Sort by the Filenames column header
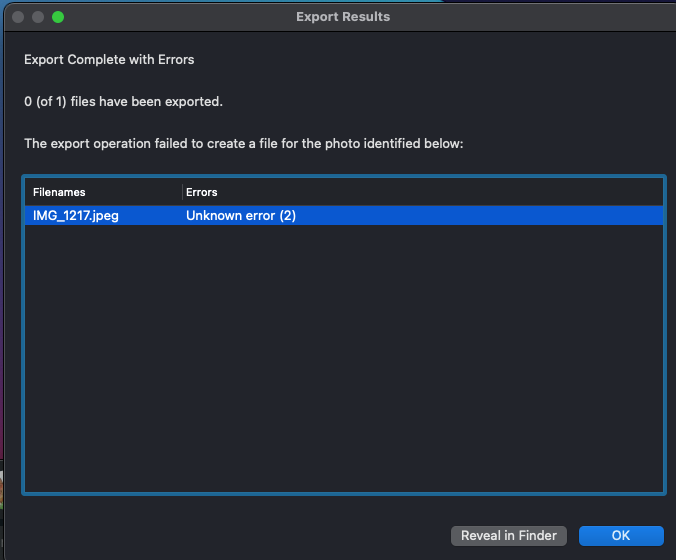Image resolution: width=676 pixels, height=560 pixels. 60,192
